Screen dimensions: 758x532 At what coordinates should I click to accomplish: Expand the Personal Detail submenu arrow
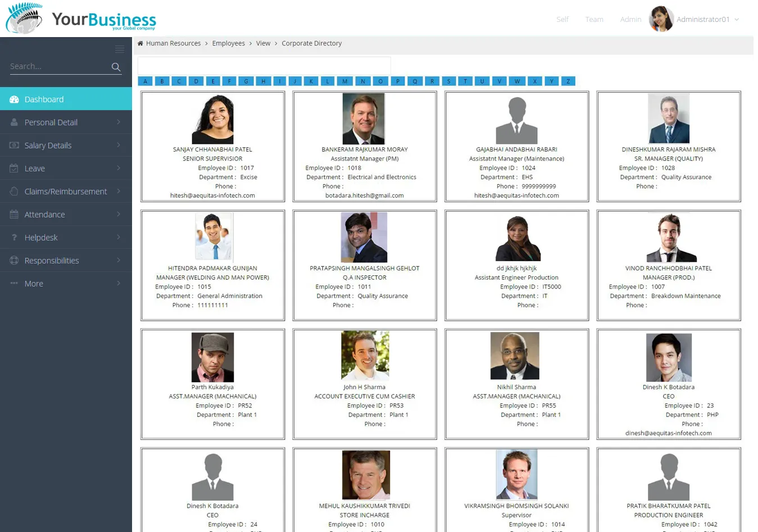point(119,122)
